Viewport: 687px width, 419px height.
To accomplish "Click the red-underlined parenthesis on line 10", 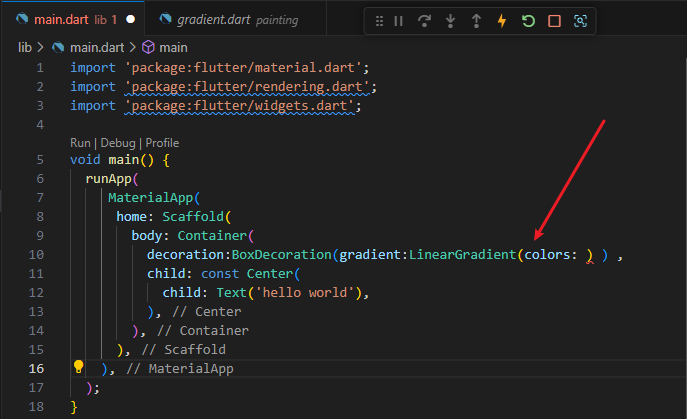I will pyautogui.click(x=590, y=256).
